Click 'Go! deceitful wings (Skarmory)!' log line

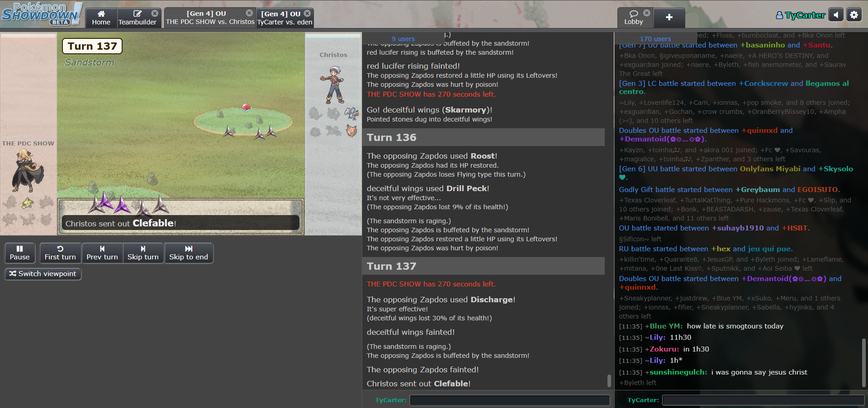[x=429, y=110]
